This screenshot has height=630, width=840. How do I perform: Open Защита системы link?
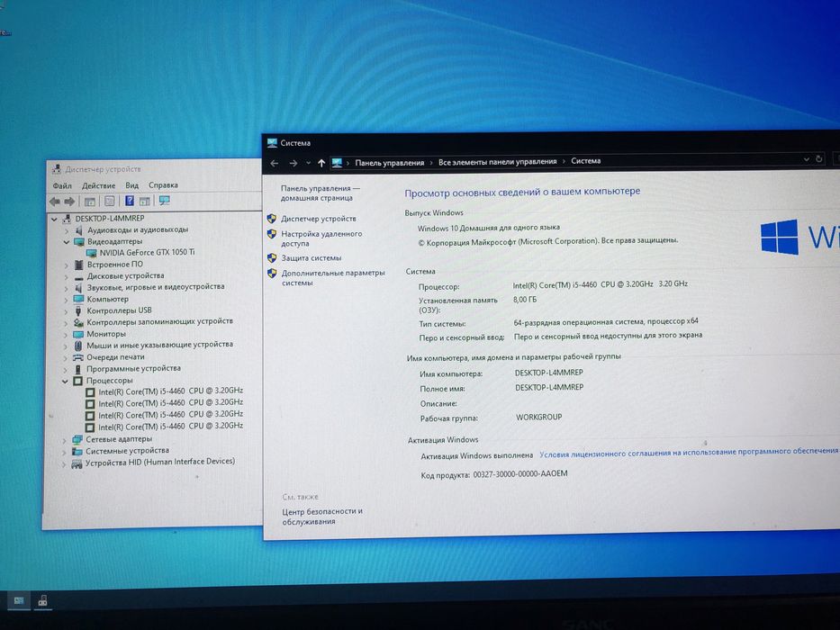(312, 257)
